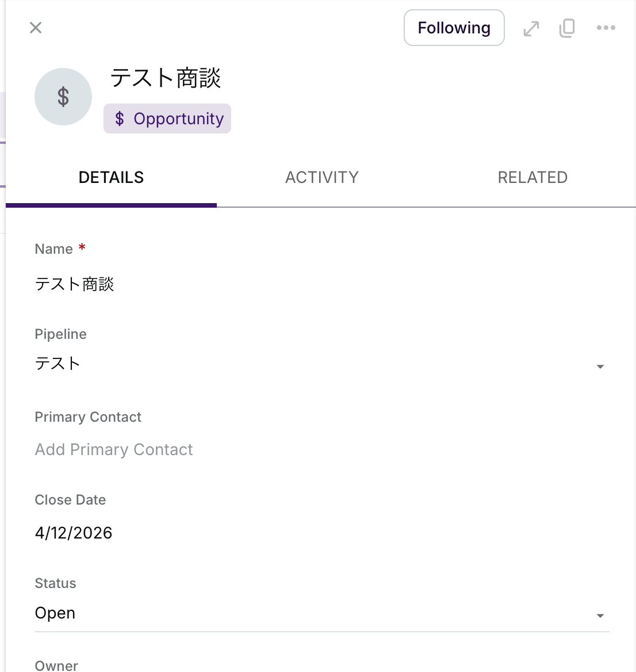This screenshot has width=636, height=672.
Task: Click the Name field value テスト商談
Action: (75, 284)
